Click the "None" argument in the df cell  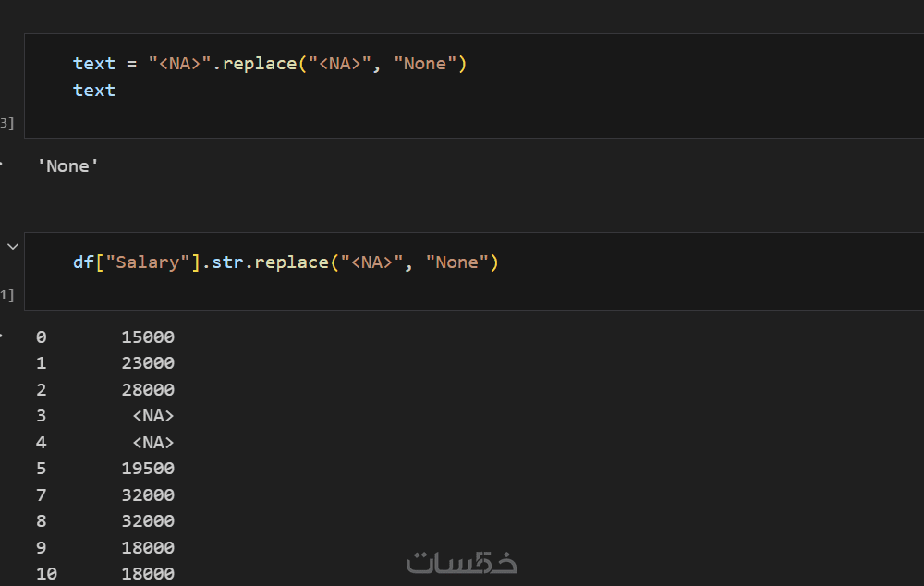(456, 262)
